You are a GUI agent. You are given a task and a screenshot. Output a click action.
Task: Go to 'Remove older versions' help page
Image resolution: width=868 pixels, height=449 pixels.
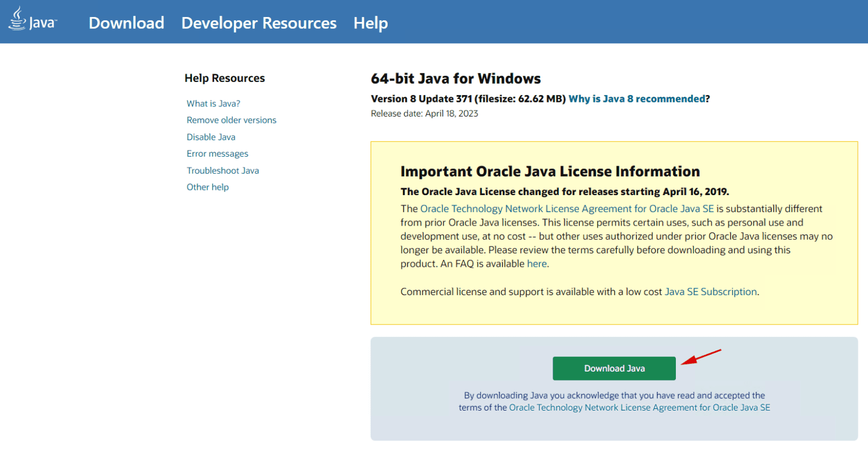231,120
